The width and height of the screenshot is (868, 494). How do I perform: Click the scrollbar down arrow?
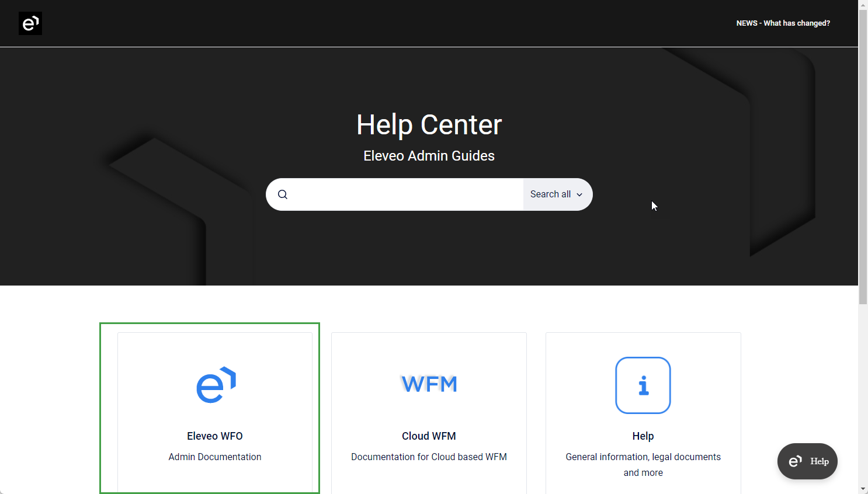863,489
